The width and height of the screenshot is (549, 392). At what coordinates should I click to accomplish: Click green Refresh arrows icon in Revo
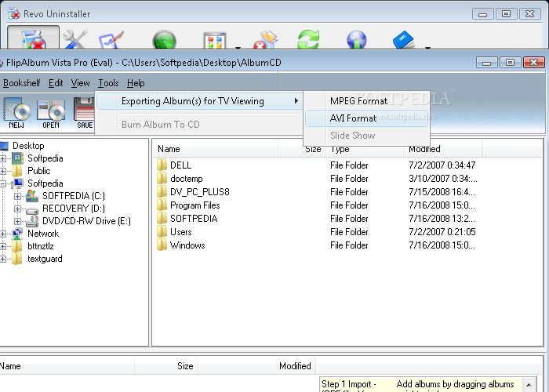(x=308, y=39)
